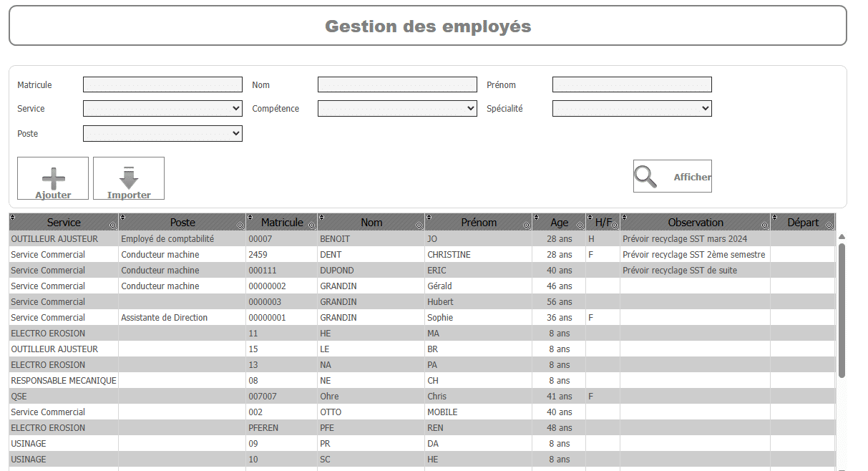Select the "Employé de comptabilité" cell
868x471 pixels.
coord(182,239)
